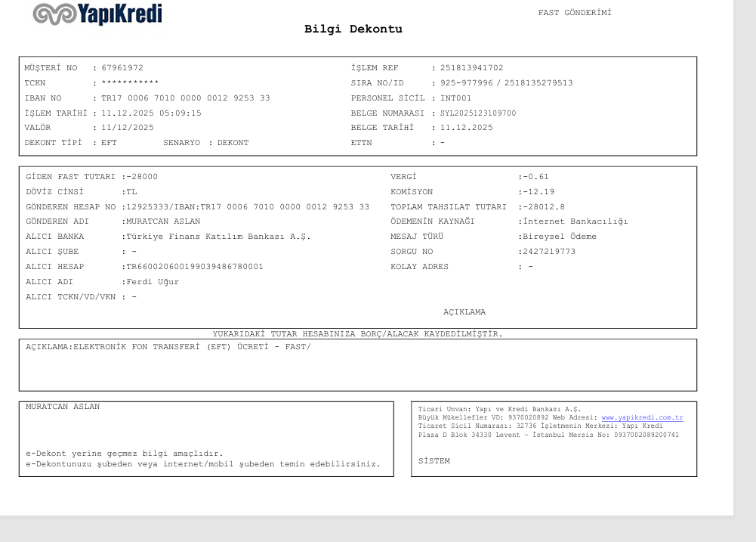
Task: Select IBAN NO value in top box
Action: point(186,98)
